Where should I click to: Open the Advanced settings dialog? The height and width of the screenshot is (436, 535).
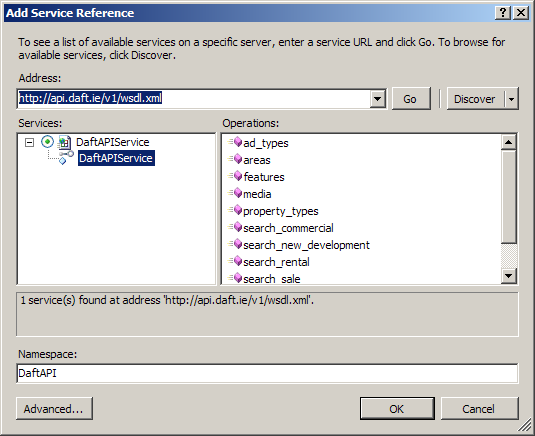tap(54, 409)
